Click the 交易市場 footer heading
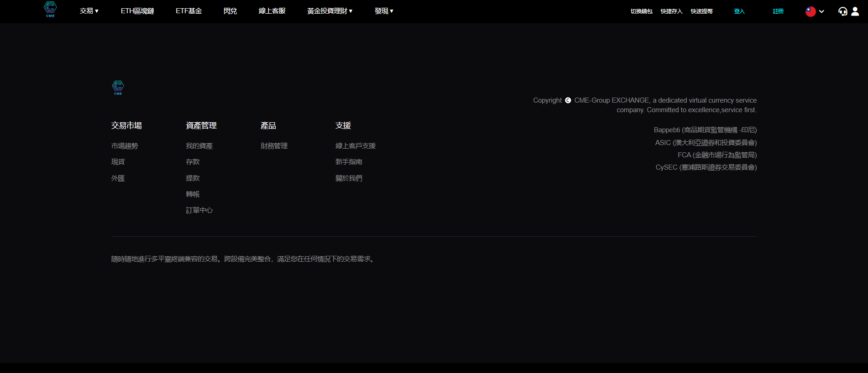Image resolution: width=868 pixels, height=373 pixels. coord(126,125)
